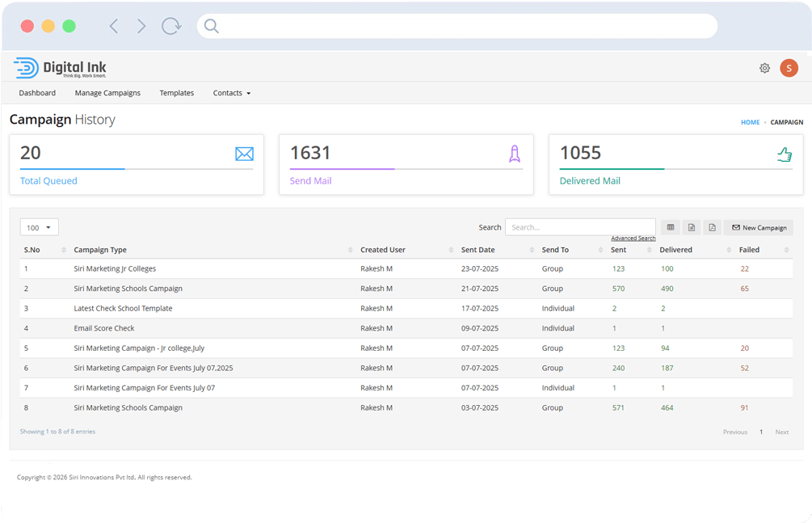Open the entries-per-page dropdown showing 100
Screen dimensions: 812x523
39,228
